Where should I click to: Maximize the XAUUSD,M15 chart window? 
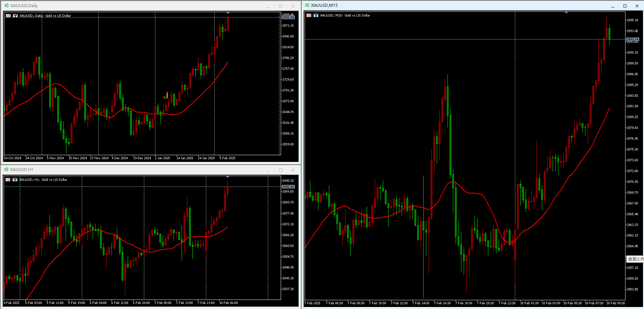pyautogui.click(x=625, y=6)
